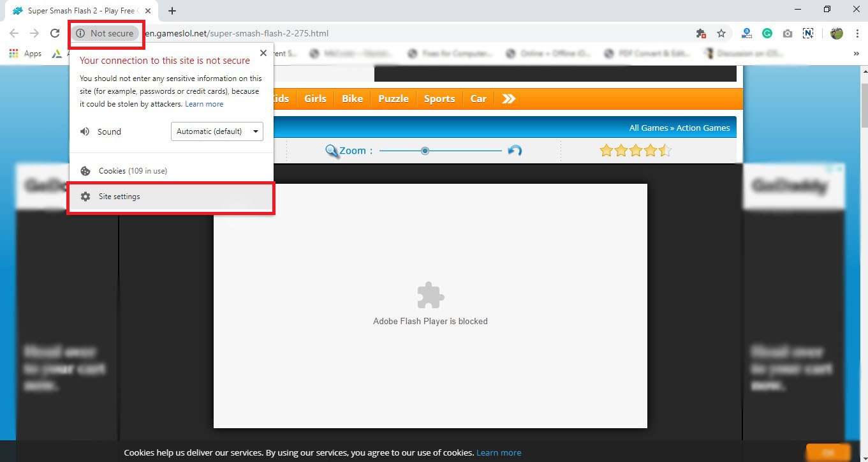This screenshot has width=868, height=462.
Task: Open the Chrome profile avatar
Action: pos(837,33)
